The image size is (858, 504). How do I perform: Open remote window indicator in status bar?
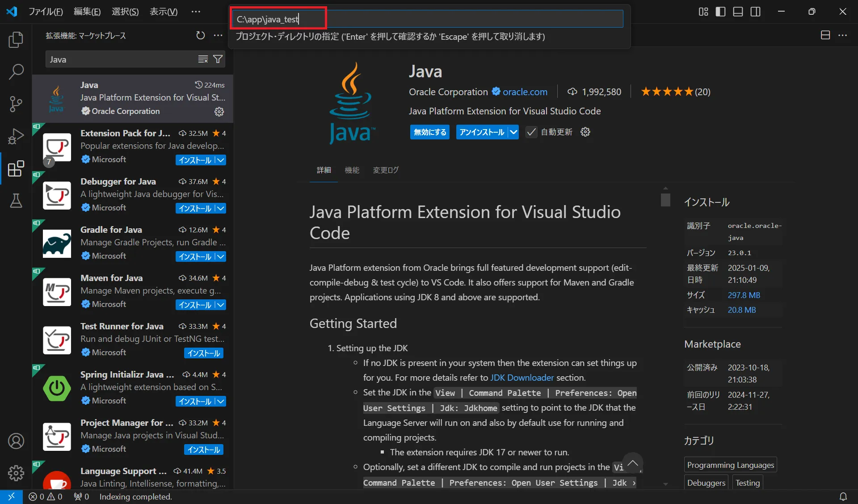[x=11, y=496]
